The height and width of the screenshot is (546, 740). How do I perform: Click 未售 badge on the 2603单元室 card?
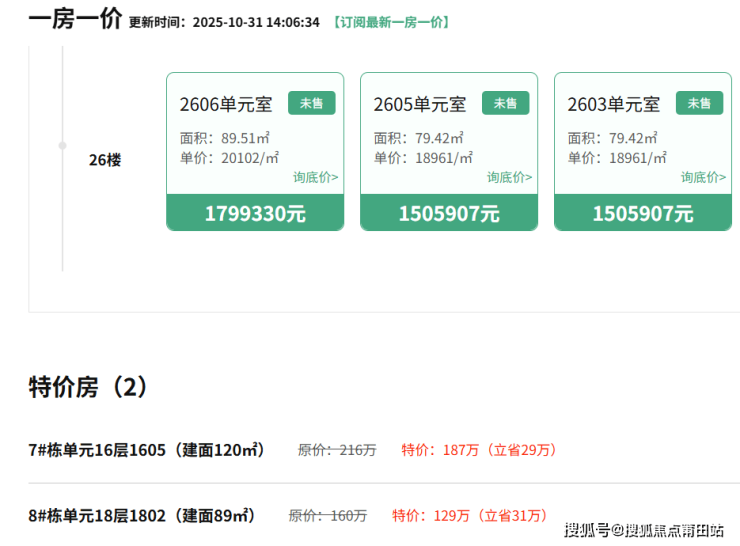coord(700,103)
